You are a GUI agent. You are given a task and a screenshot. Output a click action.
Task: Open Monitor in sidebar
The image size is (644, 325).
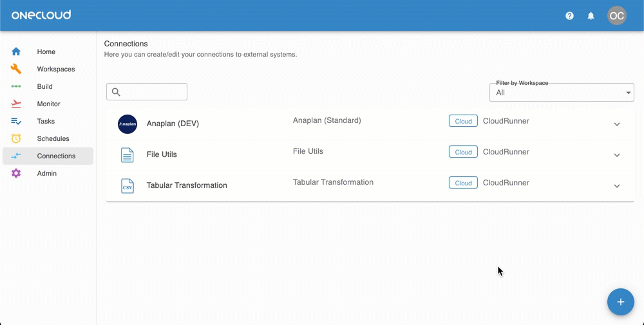(x=48, y=104)
